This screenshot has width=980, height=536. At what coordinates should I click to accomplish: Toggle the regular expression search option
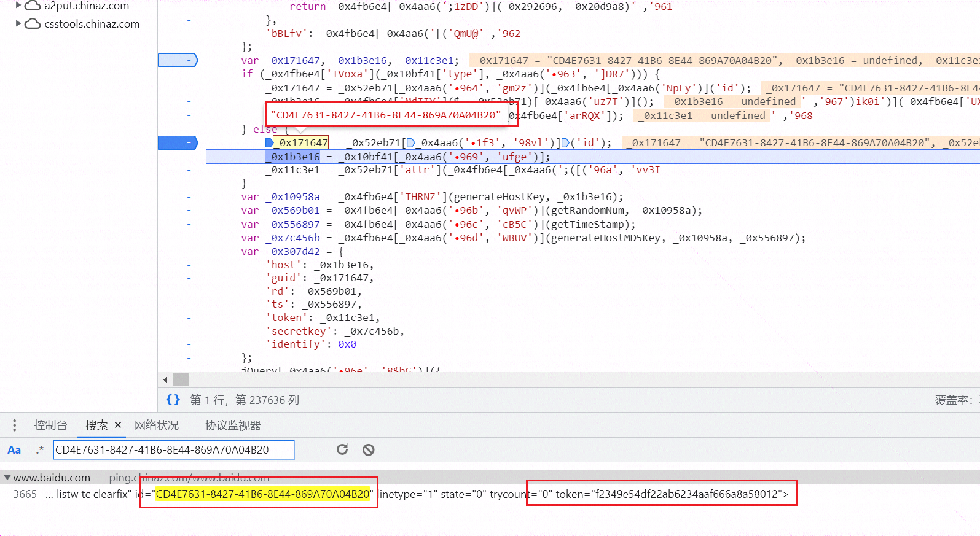pos(40,450)
